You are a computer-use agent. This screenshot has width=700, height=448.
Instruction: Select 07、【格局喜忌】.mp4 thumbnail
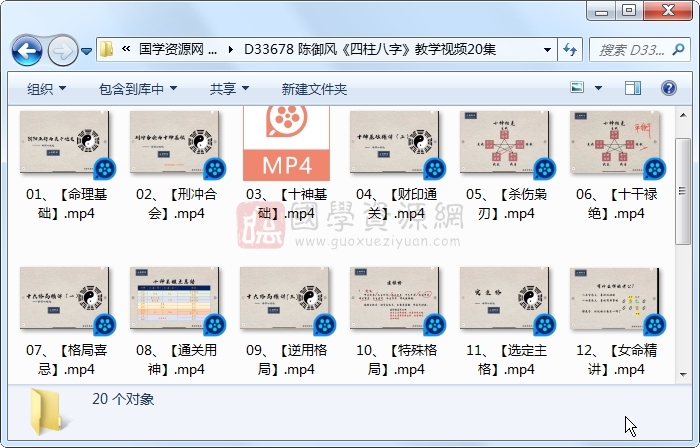pyautogui.click(x=65, y=299)
